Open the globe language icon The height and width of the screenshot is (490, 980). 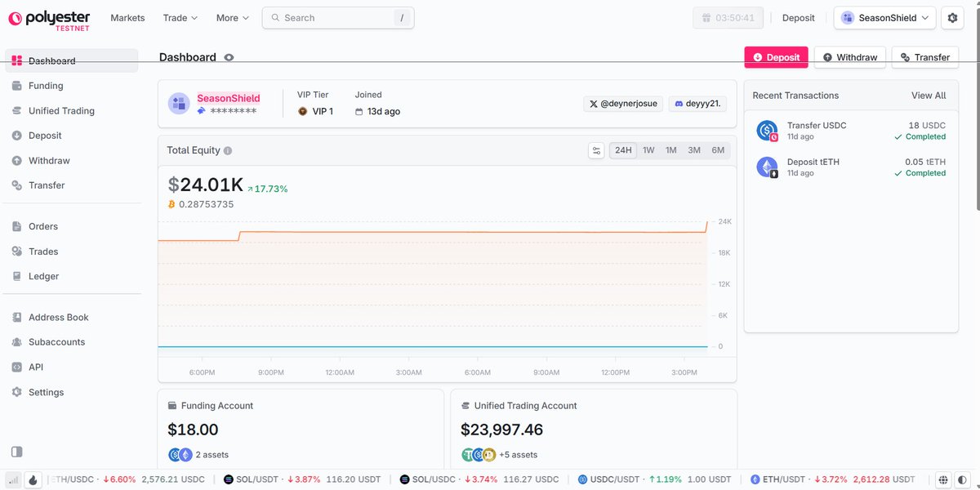943,480
